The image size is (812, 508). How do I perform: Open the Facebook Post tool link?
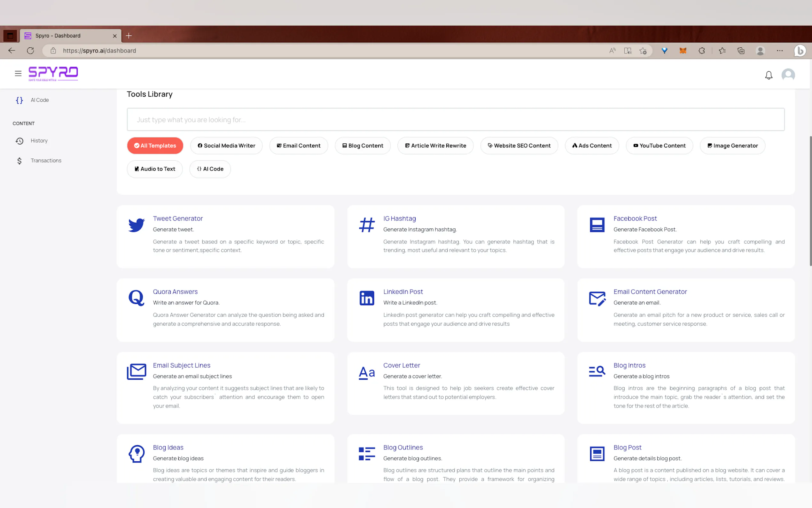[635, 218]
